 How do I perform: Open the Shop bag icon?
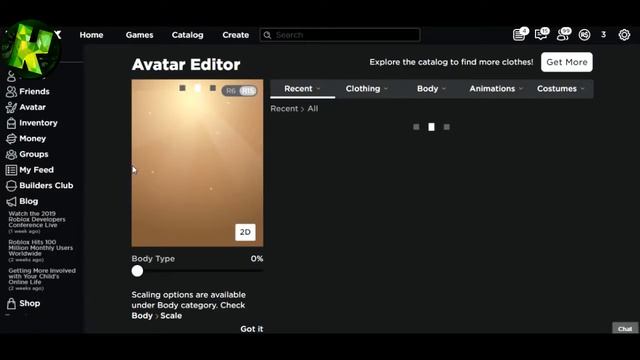click(x=11, y=303)
